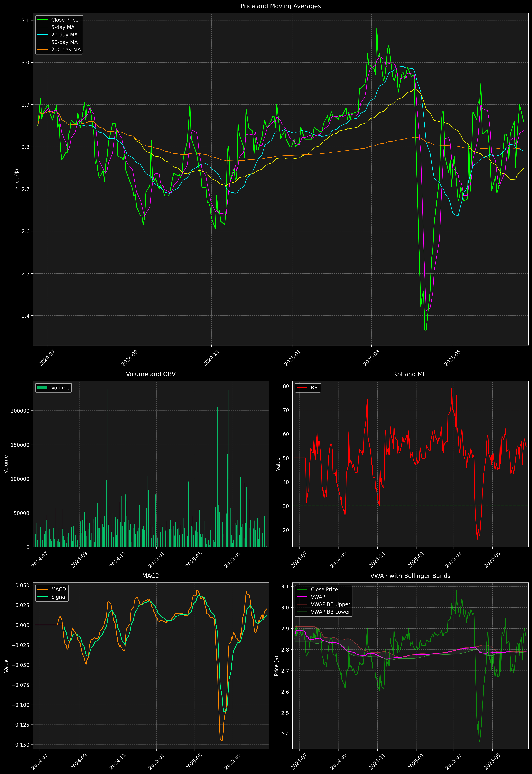Click 'Value' axis label of RSI chart
Viewport: 532px width, 774px height.
click(278, 464)
